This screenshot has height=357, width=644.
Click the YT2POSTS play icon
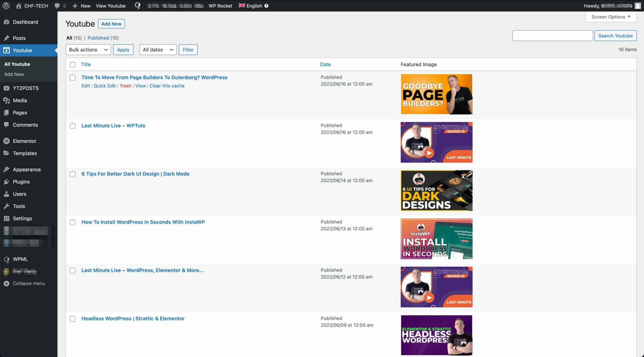pos(6,88)
